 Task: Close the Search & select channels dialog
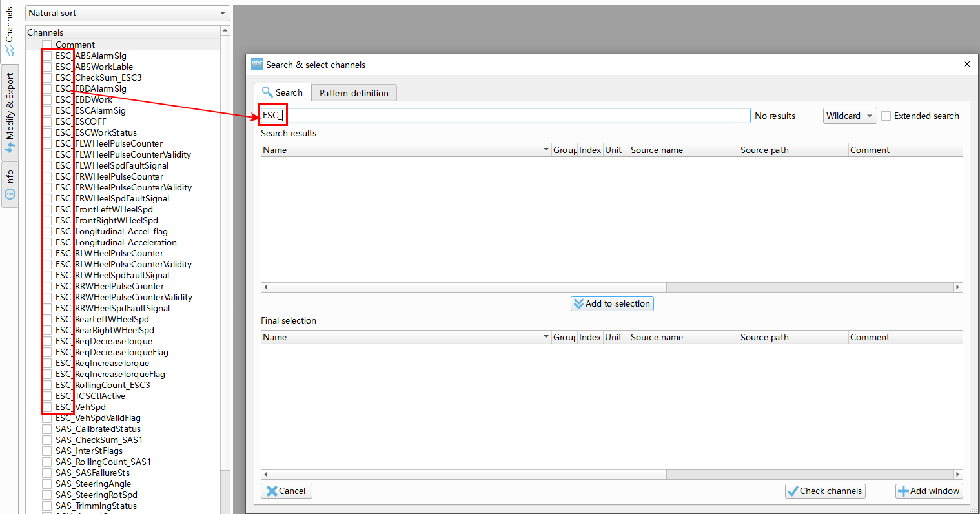pyautogui.click(x=966, y=64)
